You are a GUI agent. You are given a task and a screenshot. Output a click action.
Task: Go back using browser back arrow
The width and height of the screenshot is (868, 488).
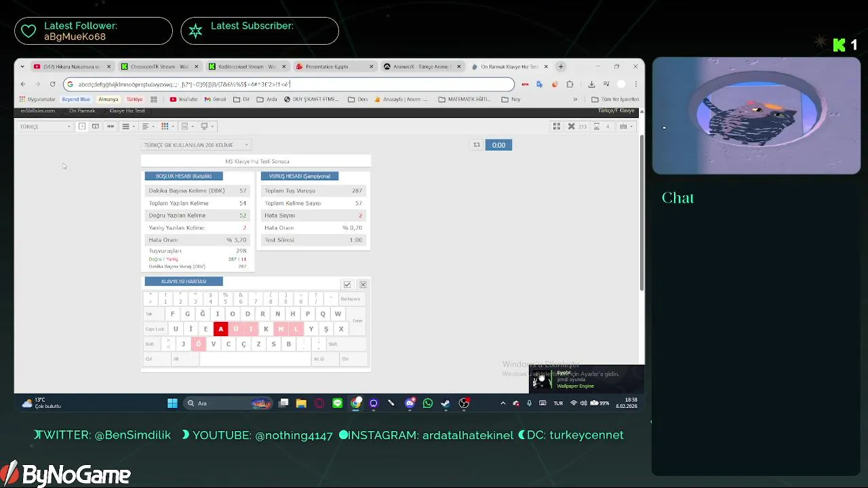coord(23,84)
